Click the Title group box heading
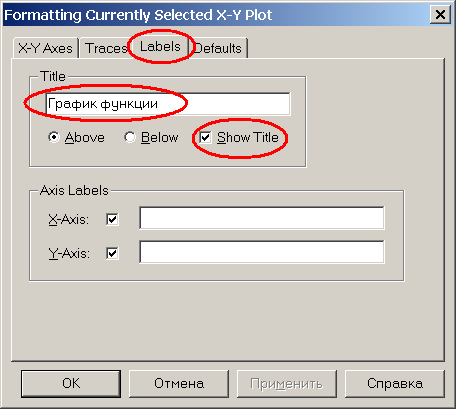The width and height of the screenshot is (456, 409). [53, 76]
